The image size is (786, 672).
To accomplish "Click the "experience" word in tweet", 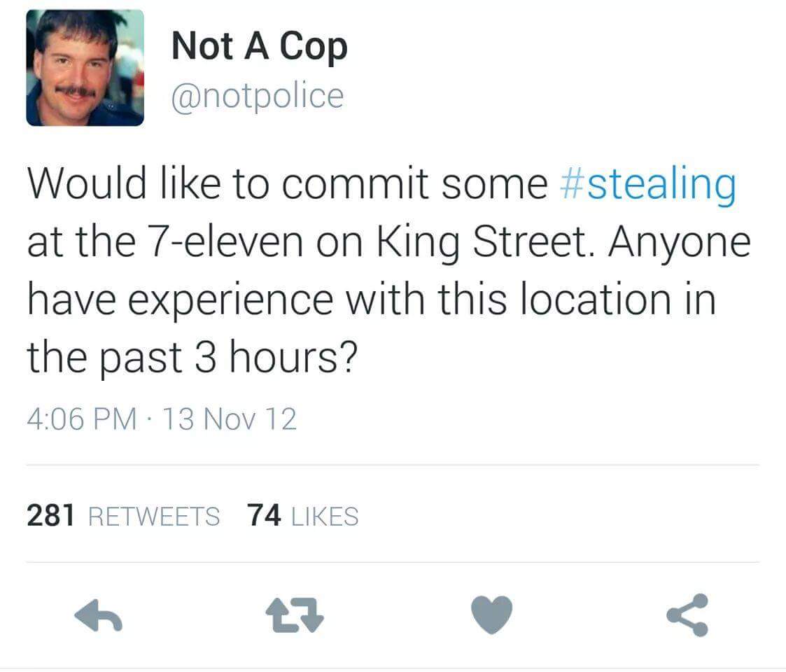I will click(x=230, y=301).
